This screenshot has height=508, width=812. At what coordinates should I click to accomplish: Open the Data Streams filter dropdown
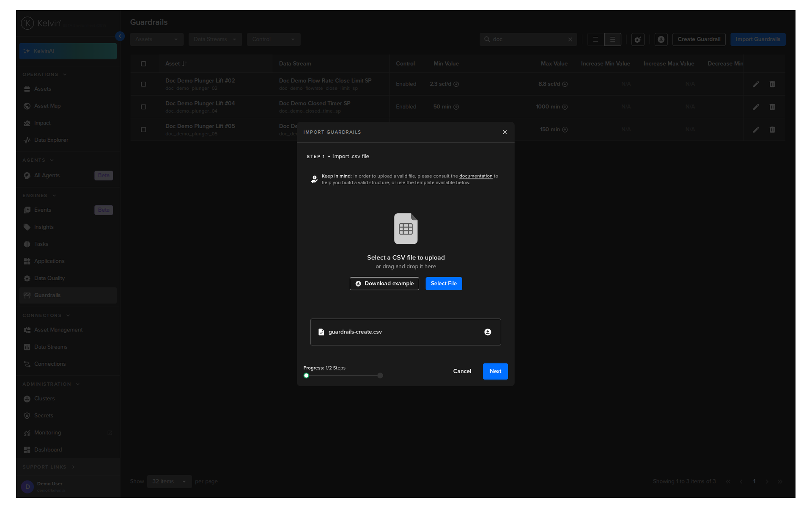coord(215,39)
